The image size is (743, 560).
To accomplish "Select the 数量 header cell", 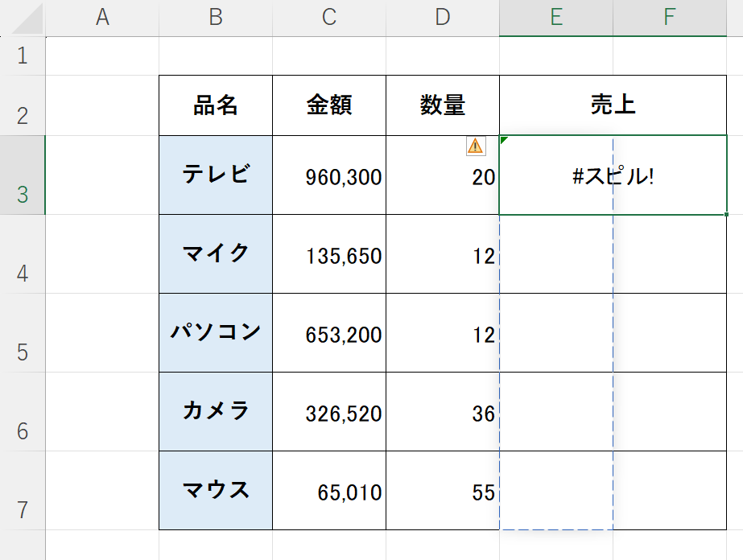I will 443,105.
